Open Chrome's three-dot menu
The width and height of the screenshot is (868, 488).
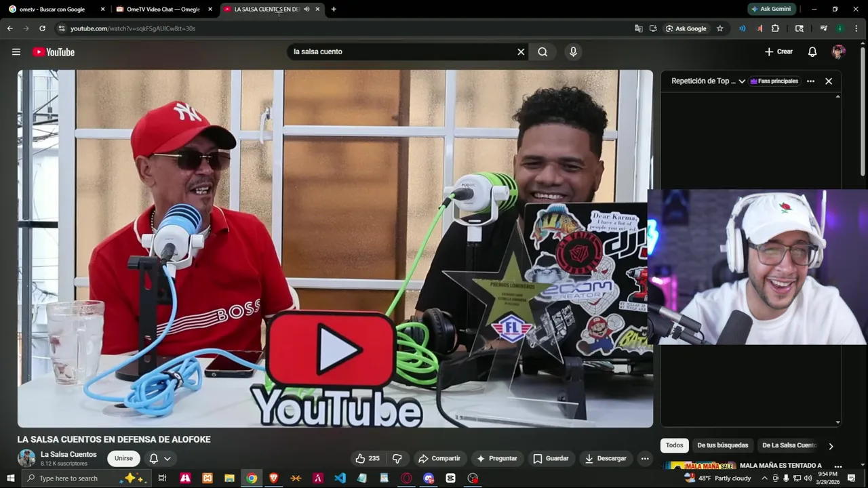click(x=857, y=28)
